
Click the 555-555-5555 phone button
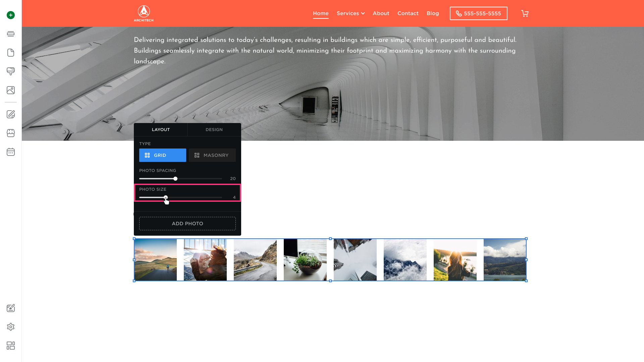(478, 13)
